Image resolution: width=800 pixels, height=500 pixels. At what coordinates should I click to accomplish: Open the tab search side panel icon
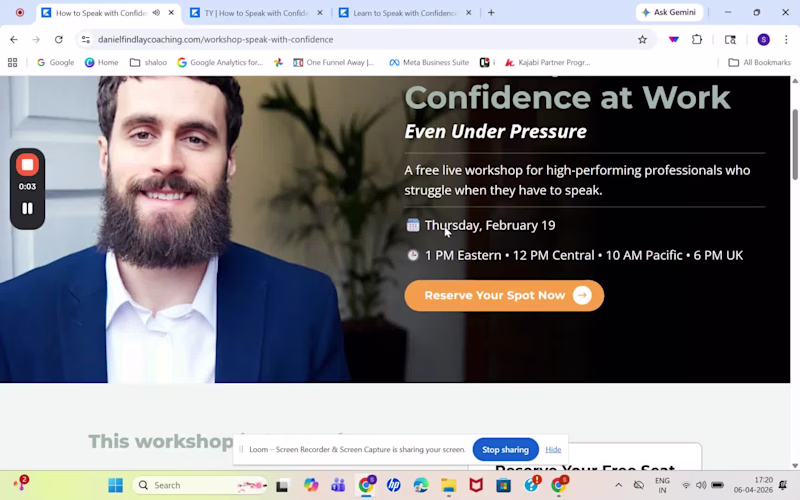[730, 39]
